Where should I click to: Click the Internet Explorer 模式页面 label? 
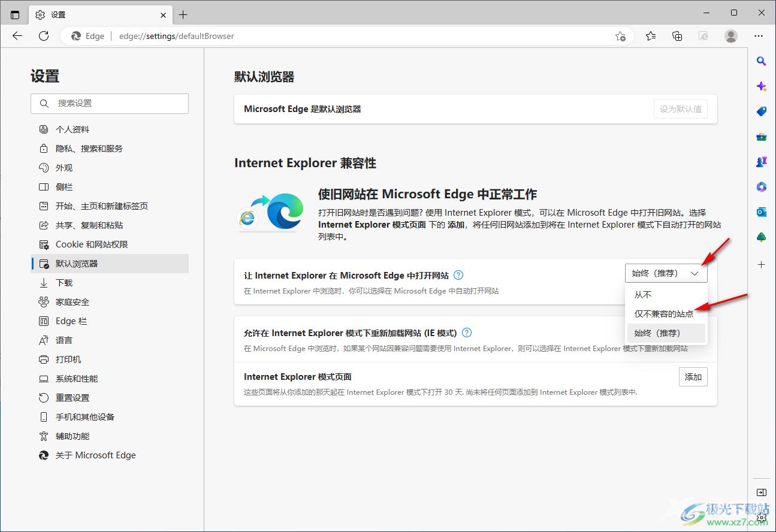298,377
